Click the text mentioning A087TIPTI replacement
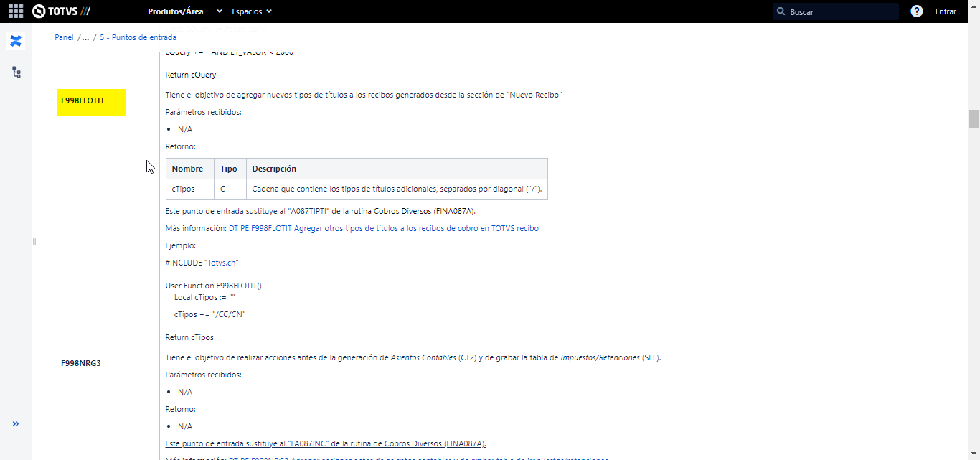 (321, 211)
